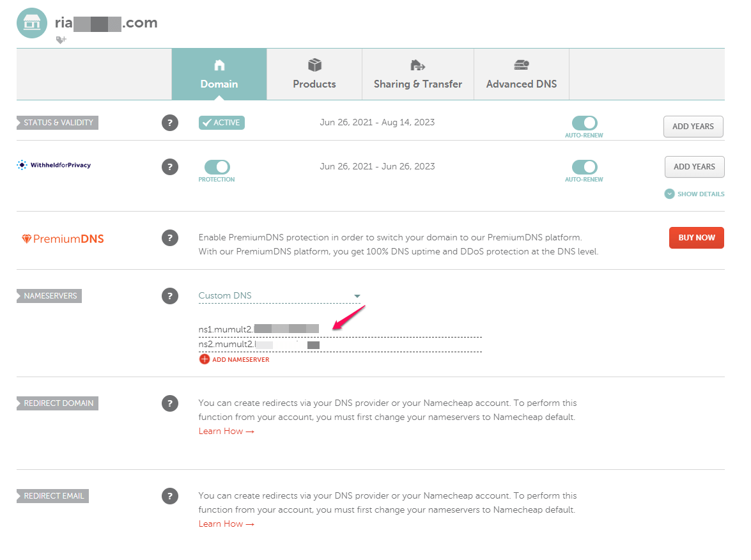
Task: Open the Sharing & Transfer tab
Action: pyautogui.click(x=417, y=74)
